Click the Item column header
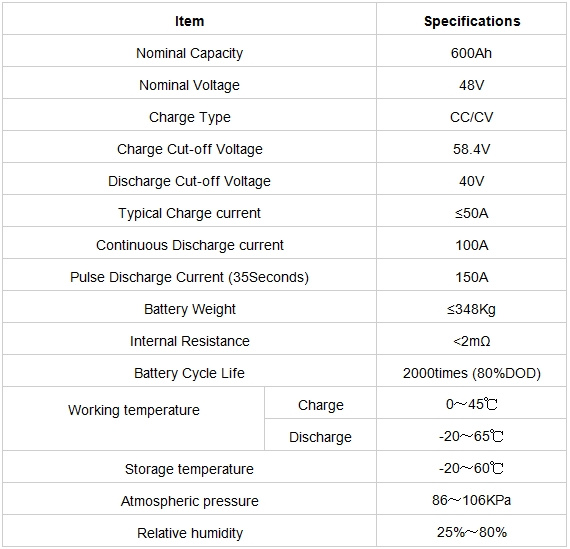The width and height of the screenshot is (570, 549). [x=189, y=21]
